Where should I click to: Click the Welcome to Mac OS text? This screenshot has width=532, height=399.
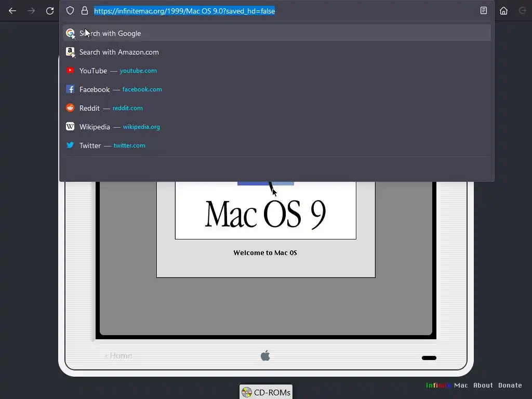265,253
